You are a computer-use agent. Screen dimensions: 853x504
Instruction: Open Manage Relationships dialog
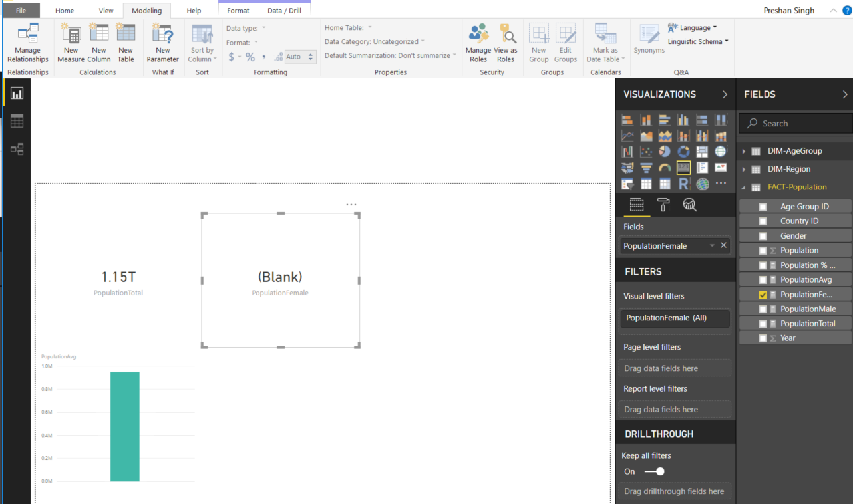tap(28, 43)
